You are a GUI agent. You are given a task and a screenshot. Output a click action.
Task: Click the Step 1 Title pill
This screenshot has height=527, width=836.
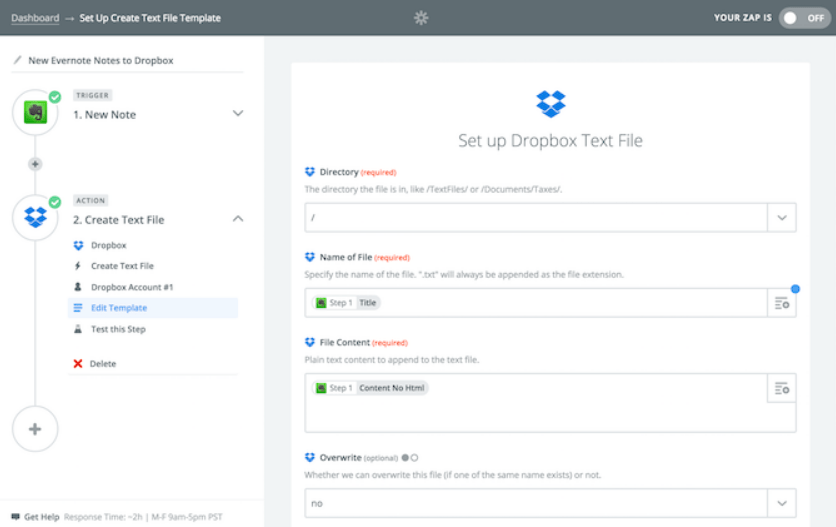pyautogui.click(x=347, y=303)
